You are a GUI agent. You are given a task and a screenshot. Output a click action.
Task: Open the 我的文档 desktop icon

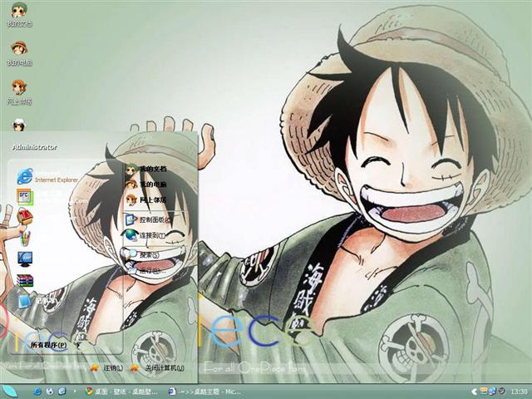(x=19, y=14)
